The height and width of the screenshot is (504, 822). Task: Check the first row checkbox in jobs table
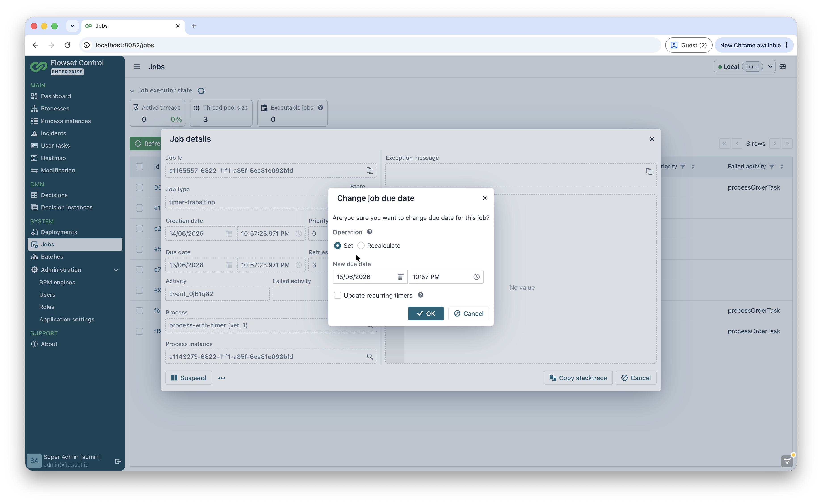[139, 187]
